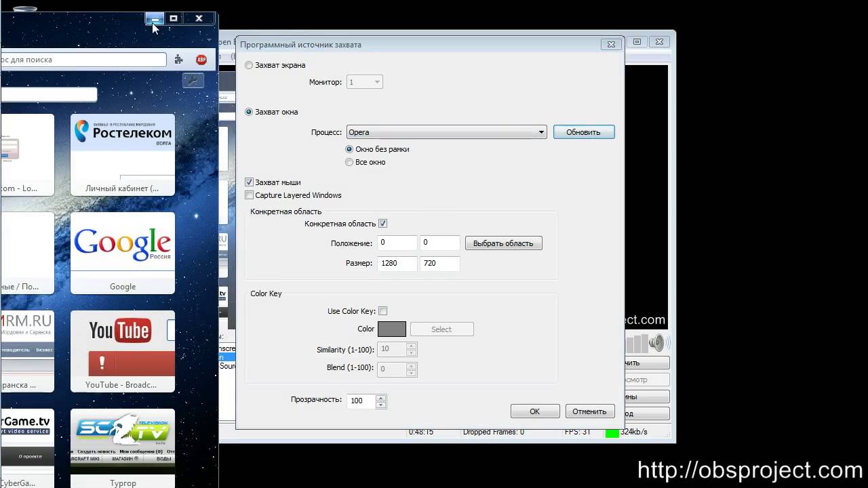Choose Все окно option
Screen dimensions: 868x488
click(349, 162)
